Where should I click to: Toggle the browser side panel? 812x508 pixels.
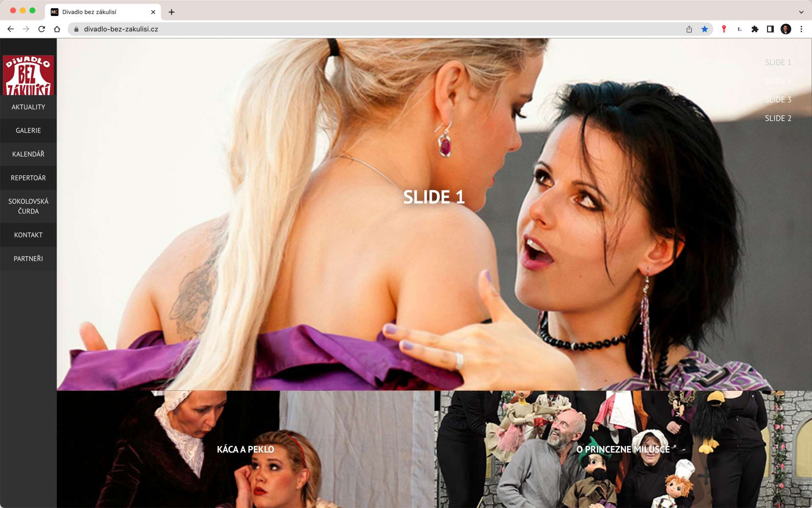[x=770, y=29]
